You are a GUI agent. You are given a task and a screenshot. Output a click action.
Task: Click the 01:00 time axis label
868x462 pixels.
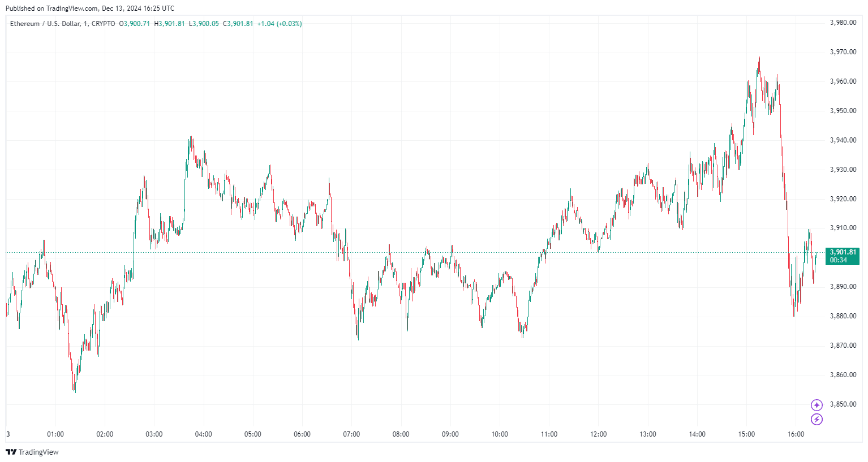point(55,434)
